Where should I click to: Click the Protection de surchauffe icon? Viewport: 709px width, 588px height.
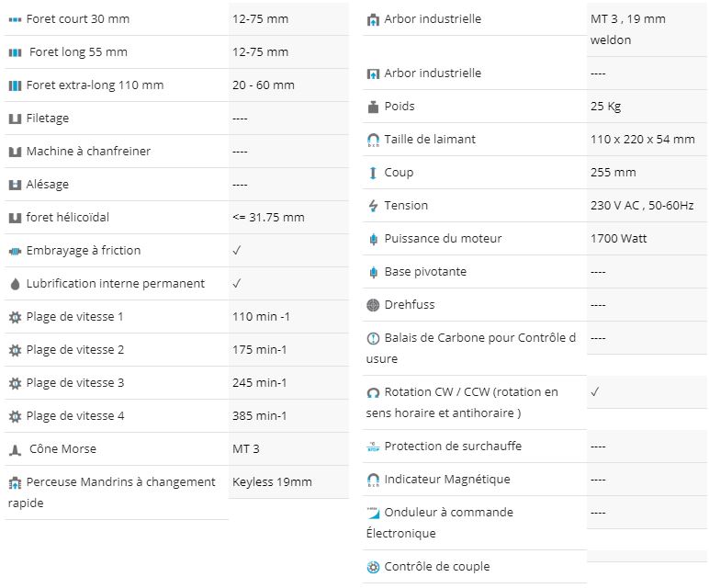click(373, 447)
